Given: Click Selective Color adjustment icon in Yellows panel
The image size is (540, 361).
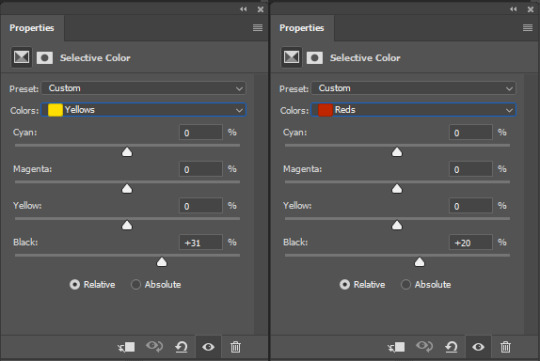Looking at the screenshot, I should pos(21,57).
